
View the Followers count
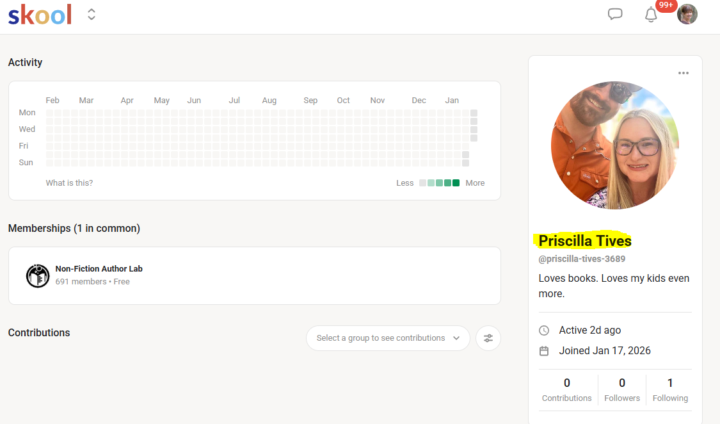(622, 389)
